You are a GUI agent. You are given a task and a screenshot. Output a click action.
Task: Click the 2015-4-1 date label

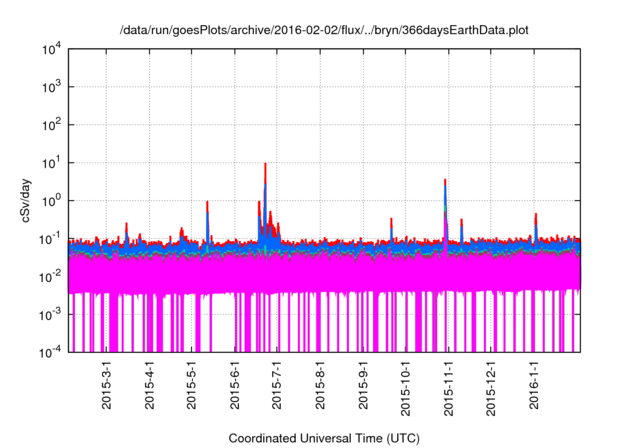tap(149, 385)
